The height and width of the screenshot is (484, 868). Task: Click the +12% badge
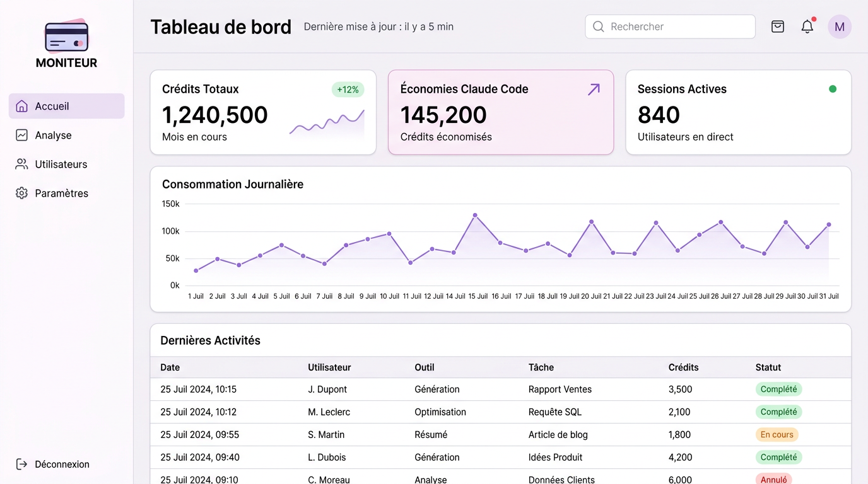(348, 89)
